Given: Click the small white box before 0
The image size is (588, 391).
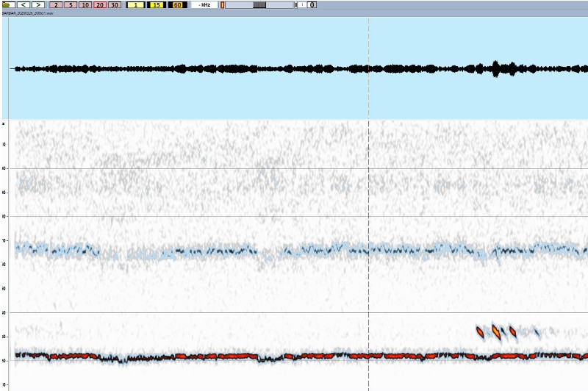Looking at the screenshot, I should [x=301, y=4].
